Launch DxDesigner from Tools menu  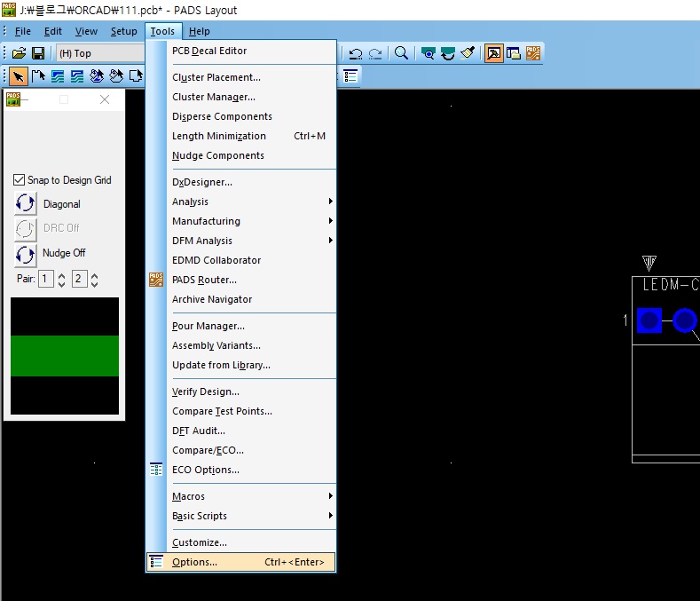coord(253,182)
